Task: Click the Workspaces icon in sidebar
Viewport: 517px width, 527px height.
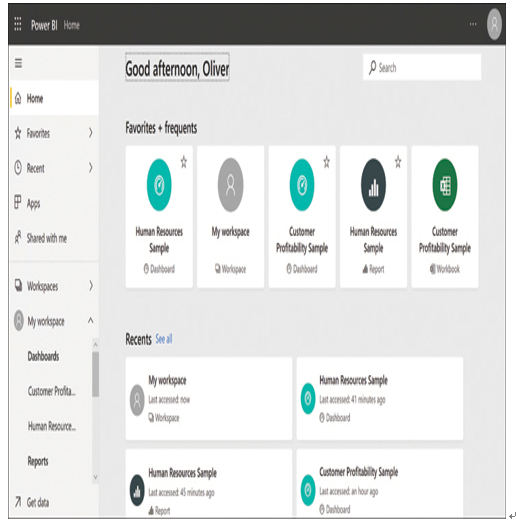Action: [x=18, y=285]
